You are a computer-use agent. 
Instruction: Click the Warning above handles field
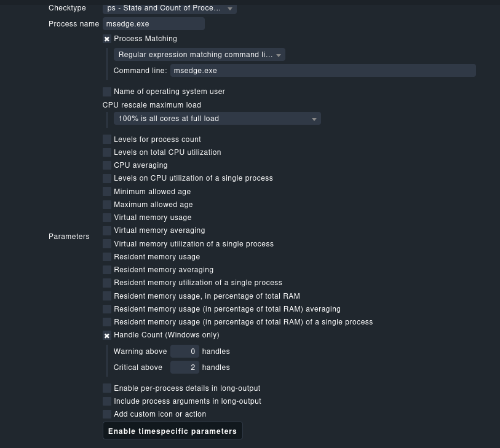click(x=185, y=352)
